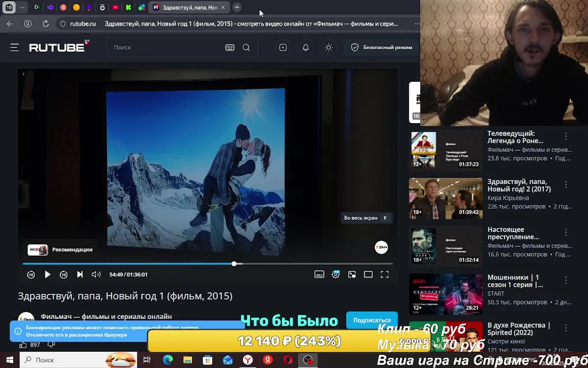Image resolution: width=588 pixels, height=368 pixels.
Task: Click the progress bar playhead knob
Action: tap(234, 264)
